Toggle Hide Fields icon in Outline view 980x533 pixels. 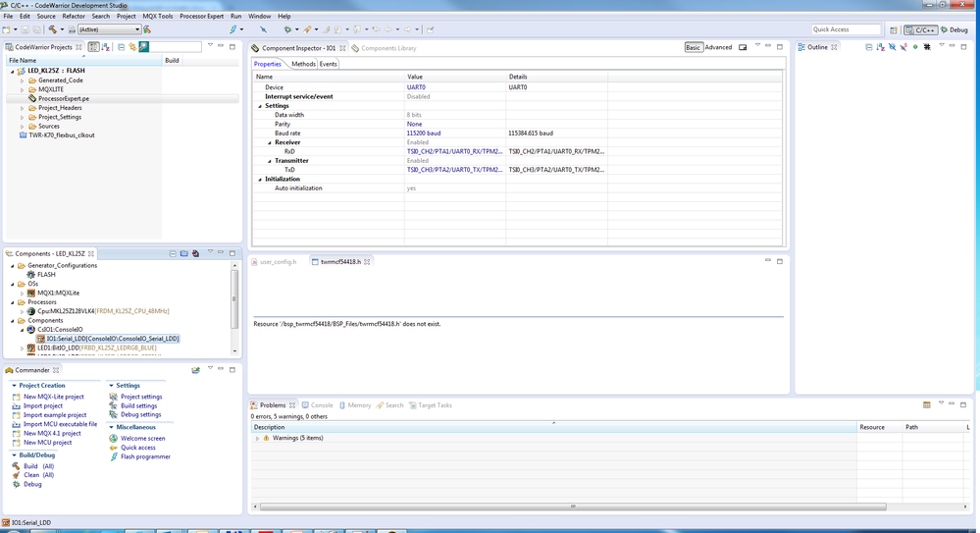pyautogui.click(x=892, y=47)
